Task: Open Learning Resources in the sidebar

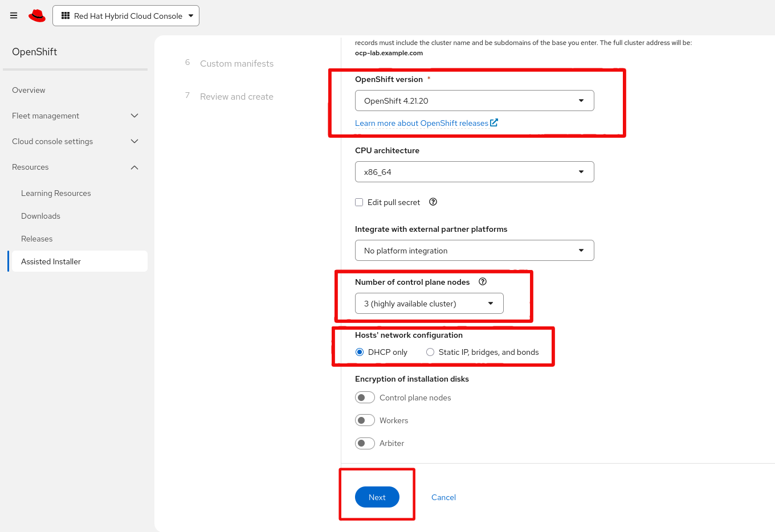Action: coord(56,193)
